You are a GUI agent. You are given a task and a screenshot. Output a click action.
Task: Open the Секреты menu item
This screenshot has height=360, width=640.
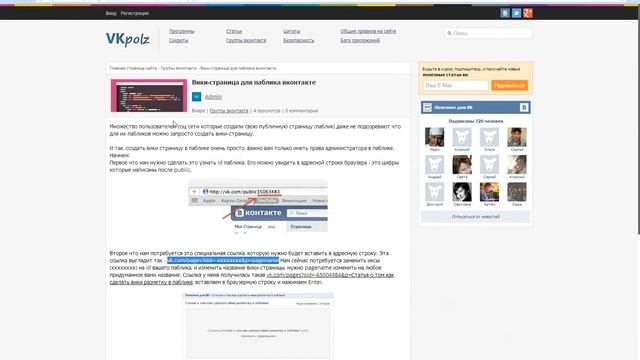tap(178, 40)
